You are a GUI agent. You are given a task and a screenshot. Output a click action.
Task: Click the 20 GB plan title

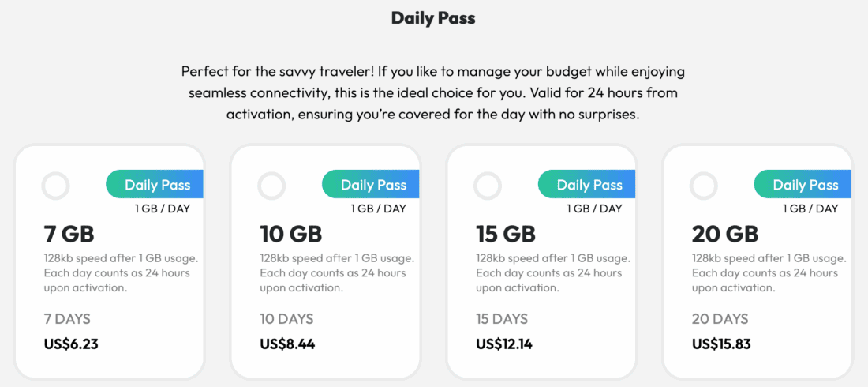coord(724,234)
